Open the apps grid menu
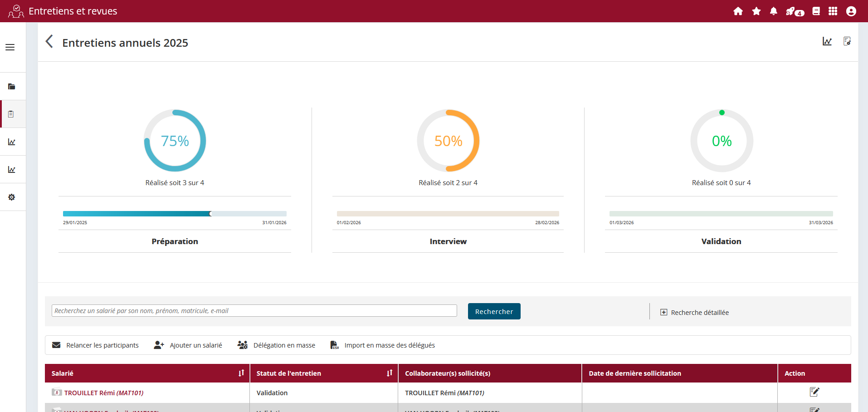This screenshot has width=868, height=412. coord(833,11)
